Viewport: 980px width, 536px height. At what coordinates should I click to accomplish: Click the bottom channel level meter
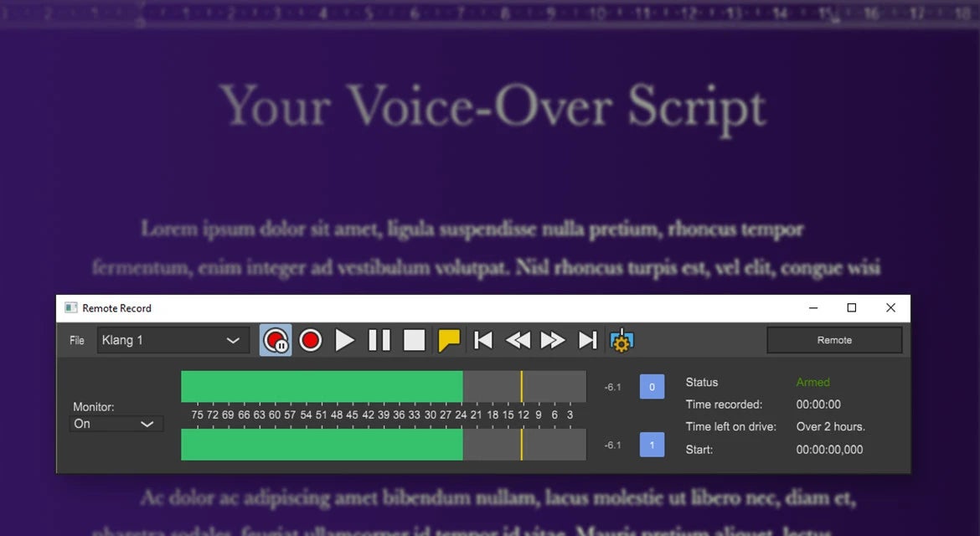coord(384,445)
